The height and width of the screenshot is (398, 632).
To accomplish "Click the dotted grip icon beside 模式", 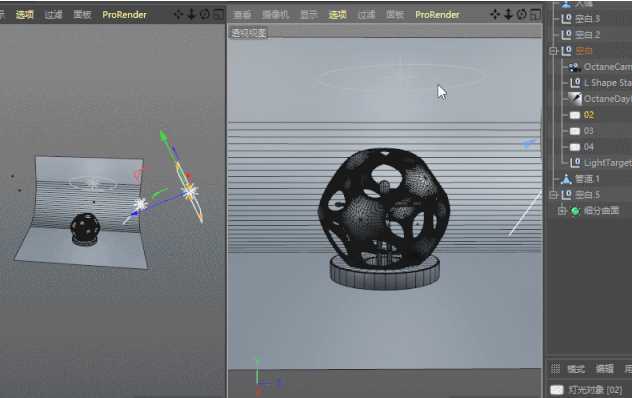I will [555, 369].
